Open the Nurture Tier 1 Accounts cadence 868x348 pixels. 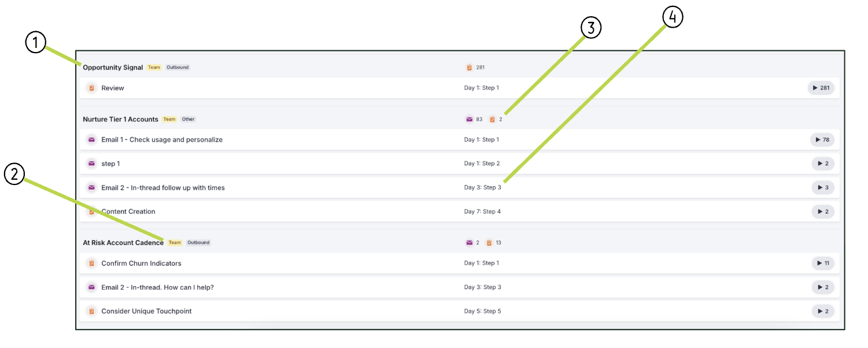pyautogui.click(x=120, y=120)
